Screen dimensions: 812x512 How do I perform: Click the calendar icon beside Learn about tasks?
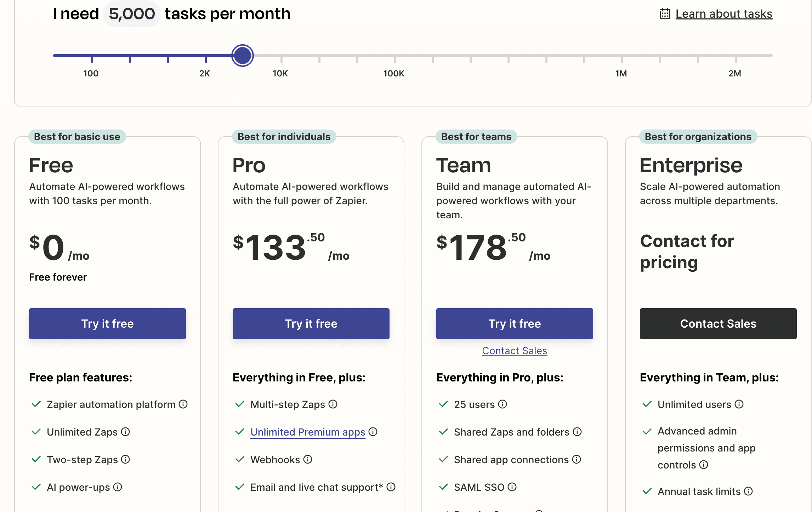pyautogui.click(x=665, y=14)
